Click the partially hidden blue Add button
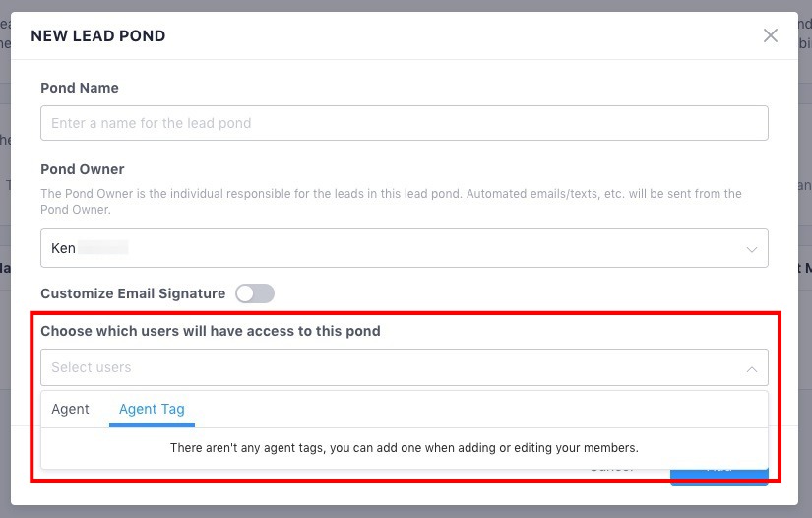 [718, 475]
